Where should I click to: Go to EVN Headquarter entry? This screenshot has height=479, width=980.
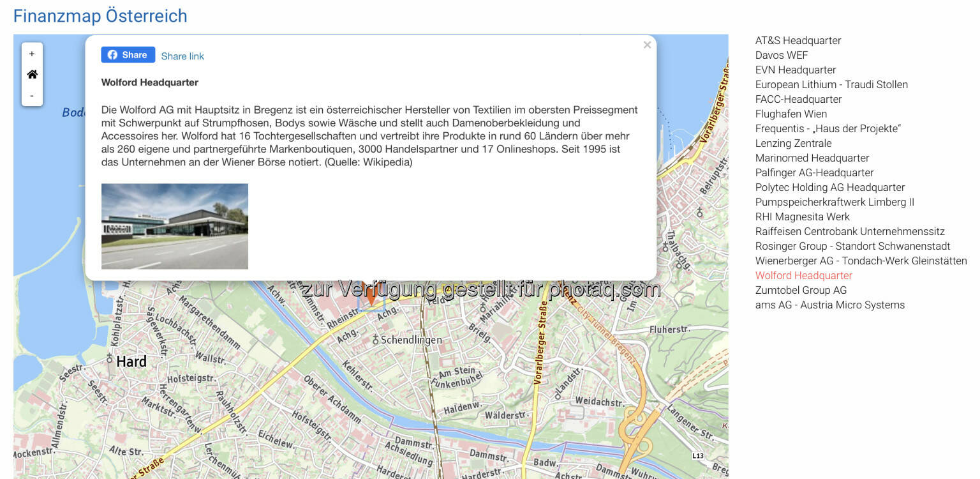795,70
